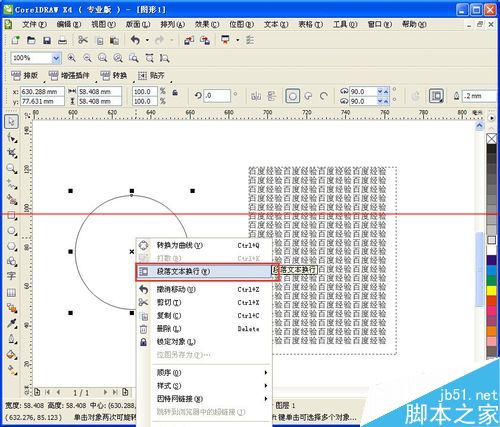The image size is (500, 427).
Task: Select the Fill bucket tool
Action: pyautogui.click(x=12, y=355)
